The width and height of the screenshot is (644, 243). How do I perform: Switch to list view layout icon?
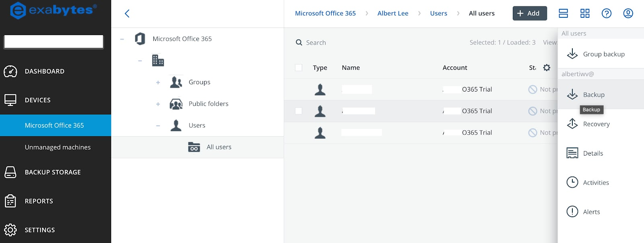pos(563,13)
